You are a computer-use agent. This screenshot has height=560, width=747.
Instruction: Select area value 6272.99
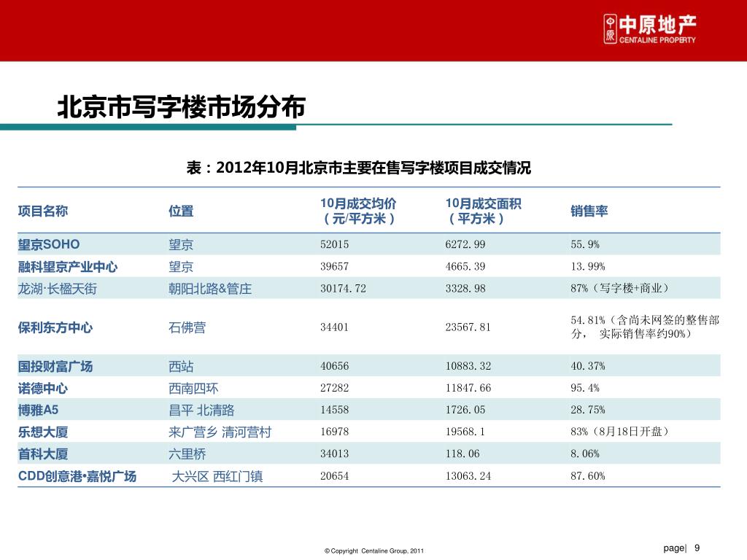click(x=465, y=244)
